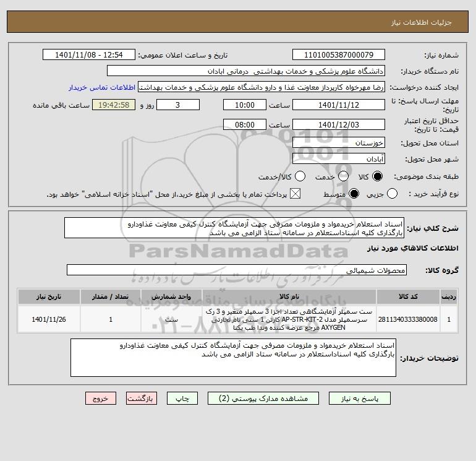Click the need number field 1101005387000079

coord(339,55)
